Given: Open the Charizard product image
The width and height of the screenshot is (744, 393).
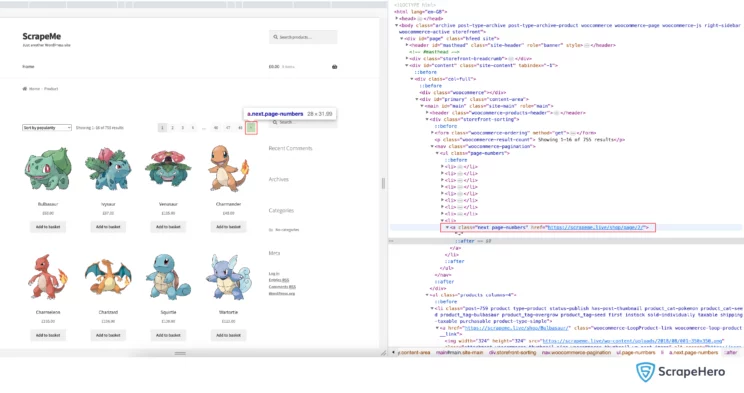Looking at the screenshot, I should click(x=108, y=278).
